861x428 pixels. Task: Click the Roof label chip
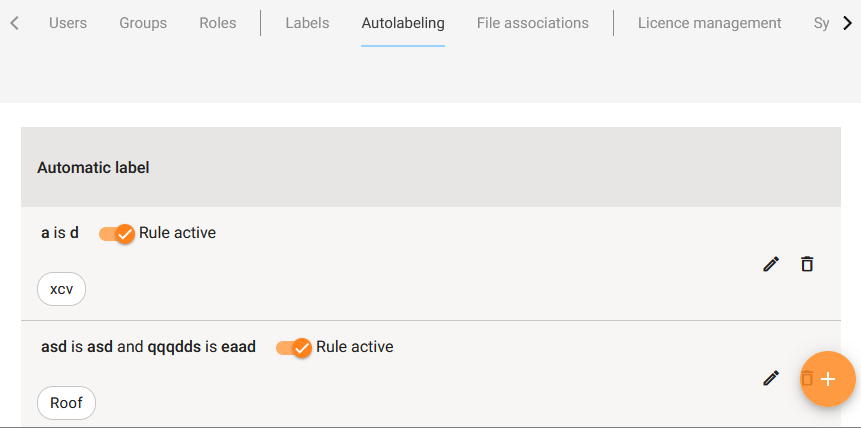point(66,403)
